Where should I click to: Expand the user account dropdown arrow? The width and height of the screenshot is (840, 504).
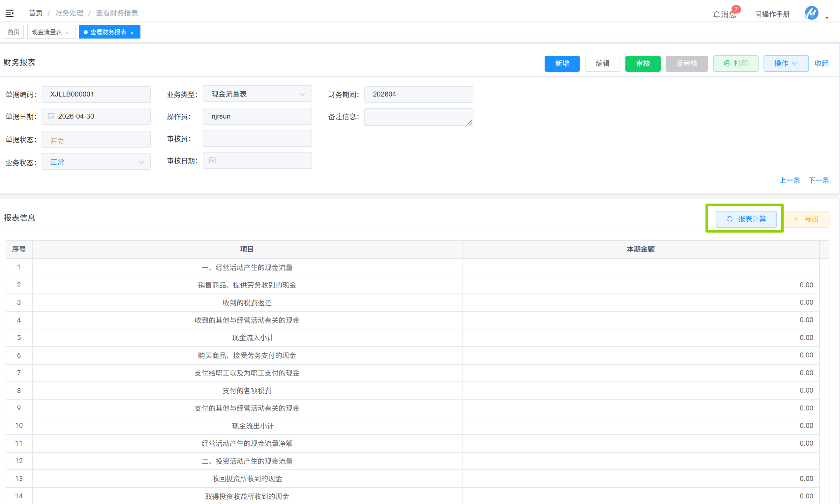827,18
